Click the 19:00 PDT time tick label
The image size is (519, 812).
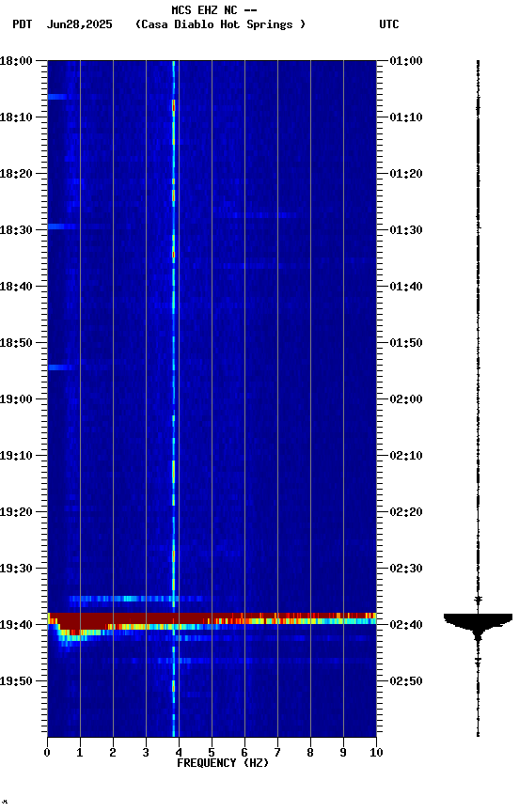(16, 399)
